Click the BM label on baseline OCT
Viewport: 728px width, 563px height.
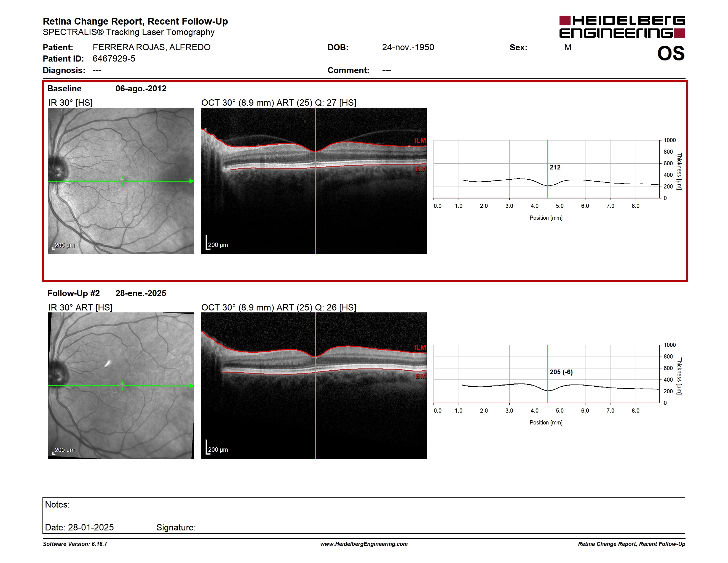[x=421, y=169]
